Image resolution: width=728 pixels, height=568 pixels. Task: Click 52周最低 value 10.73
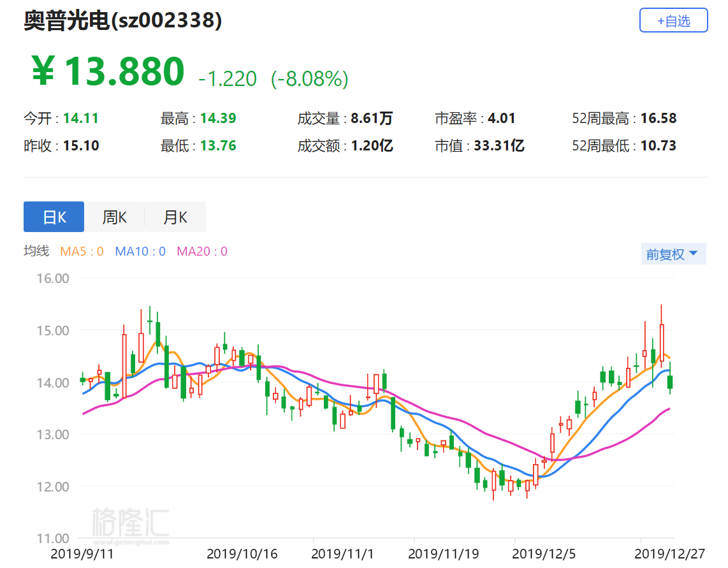(x=659, y=146)
